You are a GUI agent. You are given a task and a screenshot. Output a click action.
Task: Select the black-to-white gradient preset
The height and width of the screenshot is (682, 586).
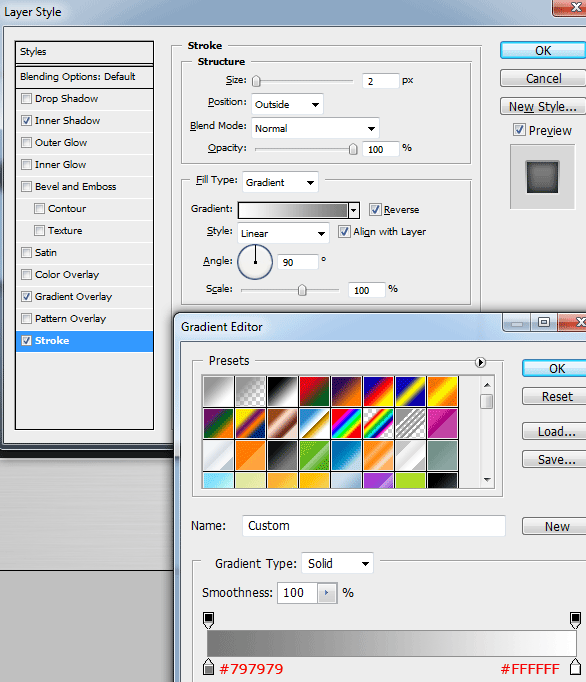282,391
